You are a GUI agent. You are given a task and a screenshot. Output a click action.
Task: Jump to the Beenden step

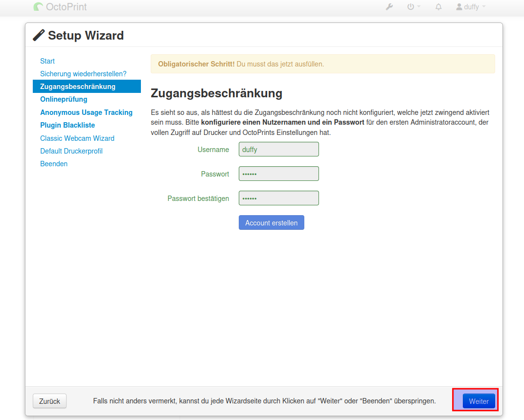[54, 164]
